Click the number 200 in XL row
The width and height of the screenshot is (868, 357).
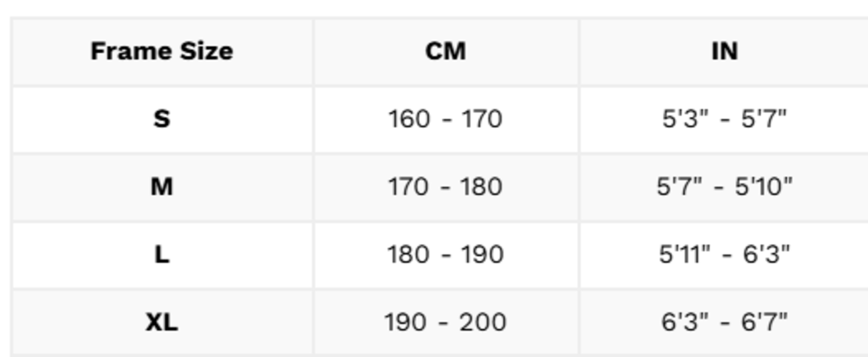click(482, 322)
